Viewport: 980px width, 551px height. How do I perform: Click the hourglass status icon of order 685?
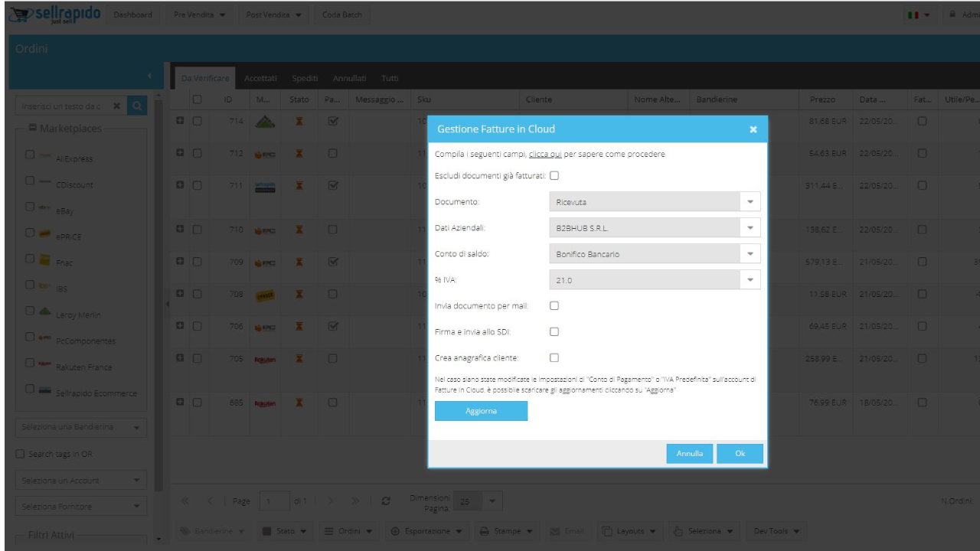tap(297, 403)
